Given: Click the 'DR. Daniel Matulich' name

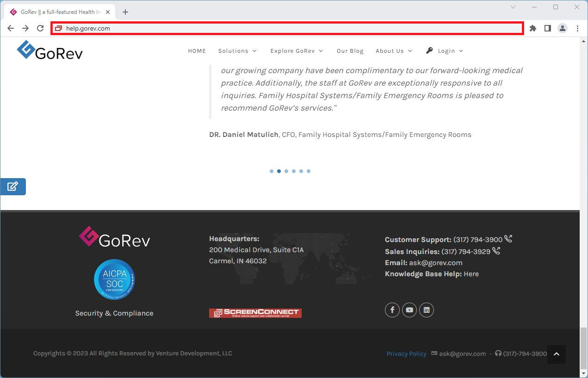Looking at the screenshot, I should (x=244, y=135).
